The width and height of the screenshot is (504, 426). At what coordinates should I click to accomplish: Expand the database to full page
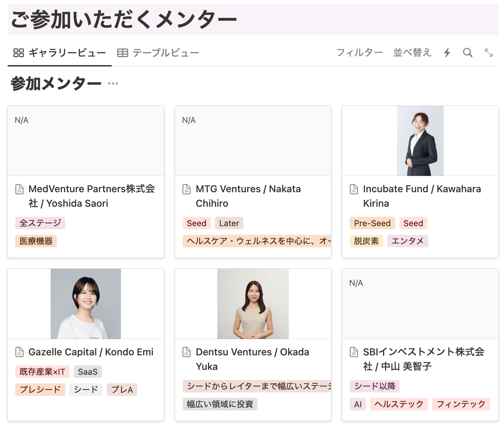[489, 53]
